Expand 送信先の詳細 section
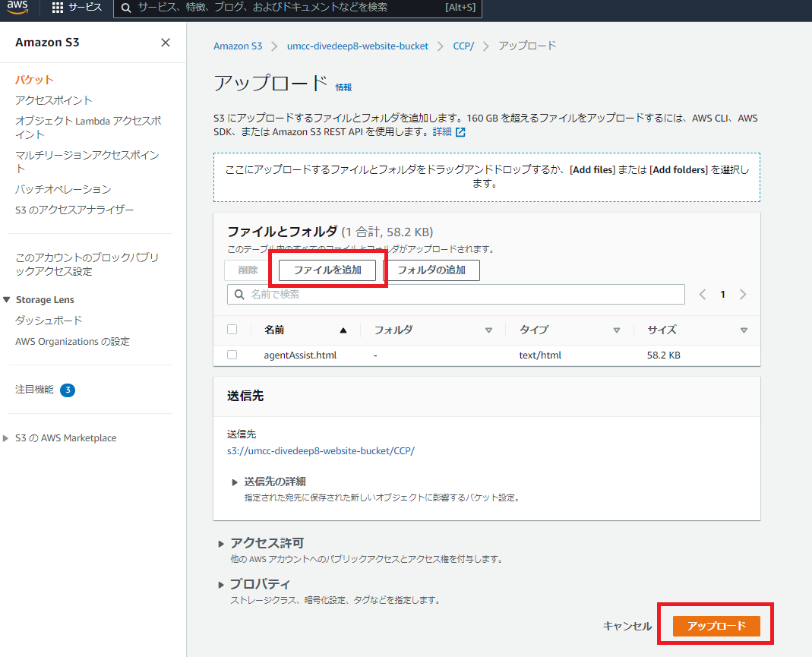 click(235, 482)
